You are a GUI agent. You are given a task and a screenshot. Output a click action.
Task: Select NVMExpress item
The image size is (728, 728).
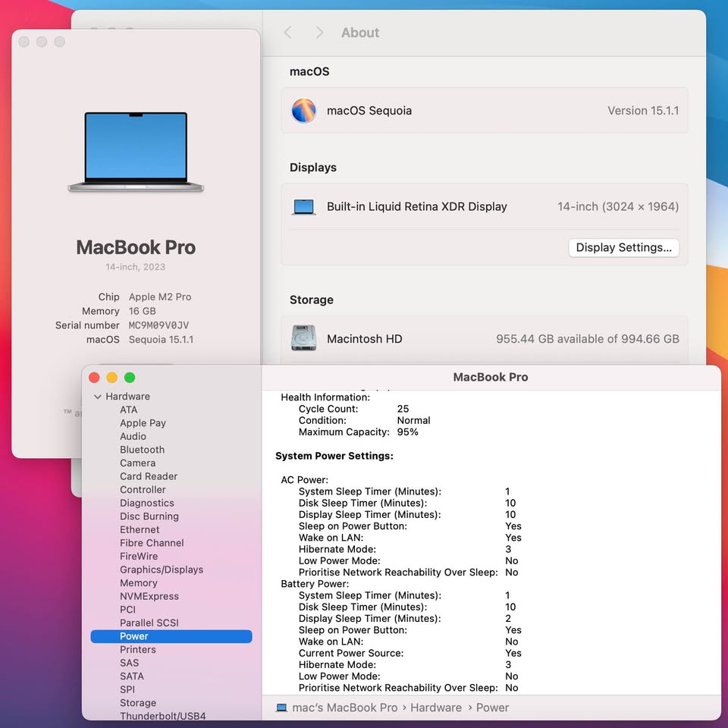pyautogui.click(x=149, y=596)
